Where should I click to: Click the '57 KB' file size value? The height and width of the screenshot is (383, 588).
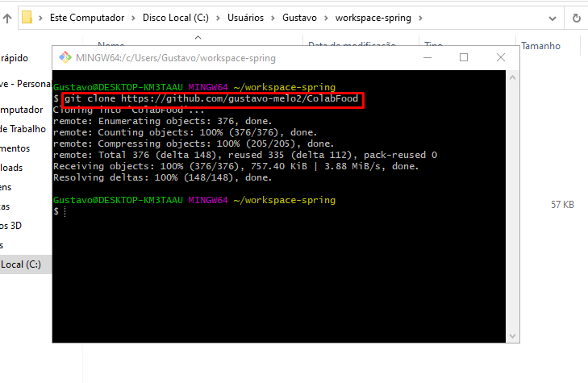pyautogui.click(x=562, y=204)
